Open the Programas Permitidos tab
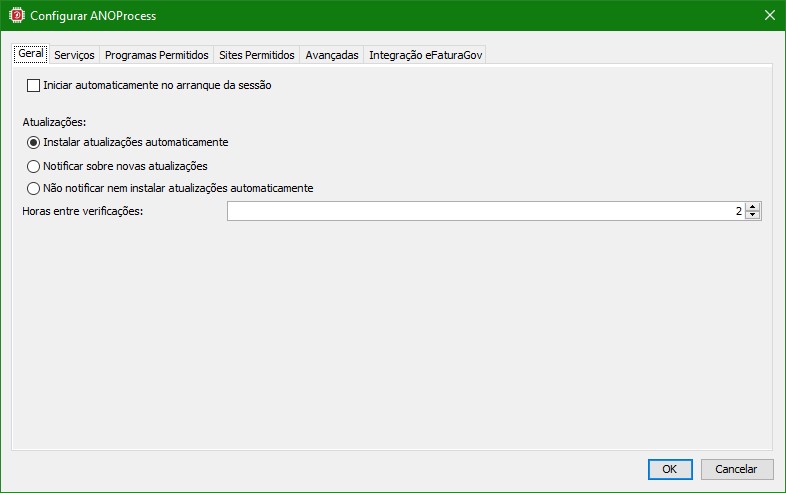Screen dimensions: 786x493 click(x=156, y=55)
